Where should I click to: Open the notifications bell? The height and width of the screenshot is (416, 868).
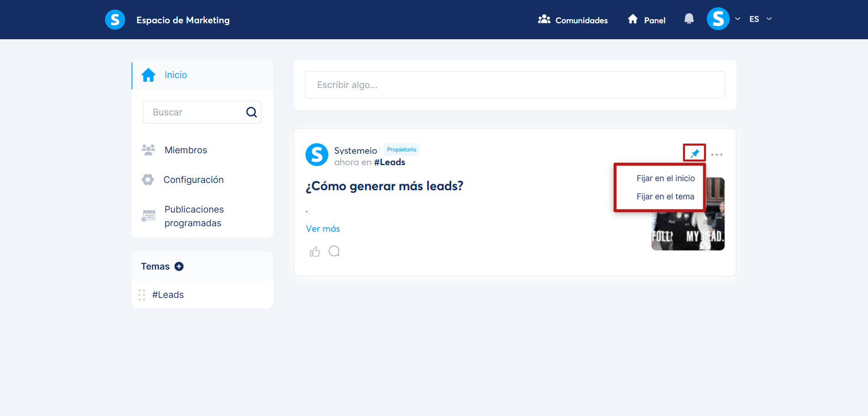point(689,19)
